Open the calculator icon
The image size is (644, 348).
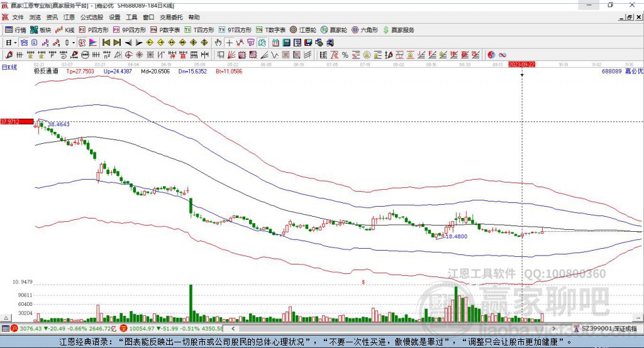pyautogui.click(x=286, y=43)
